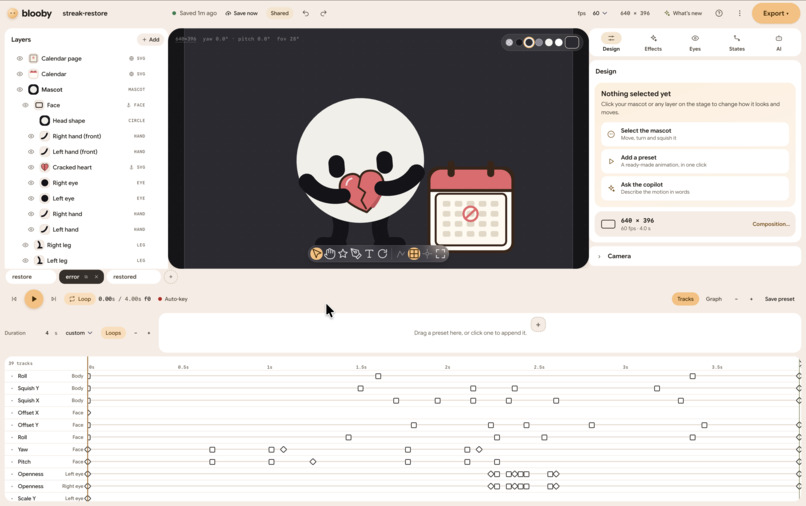Add a new scene tab with plus
The height and width of the screenshot is (506, 806).
click(x=171, y=277)
